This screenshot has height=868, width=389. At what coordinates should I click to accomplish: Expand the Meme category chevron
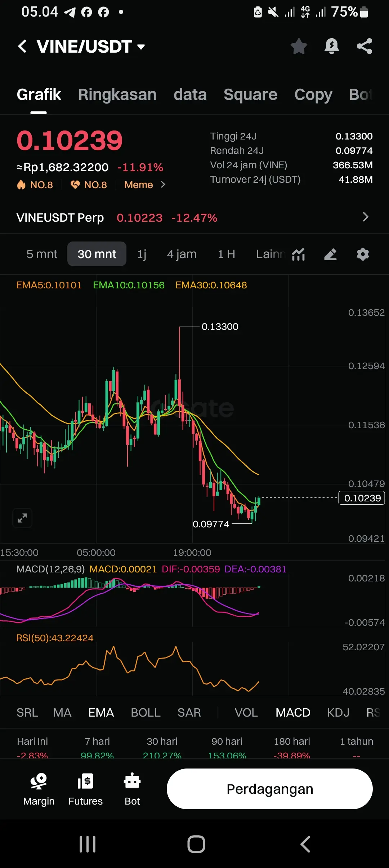(163, 185)
